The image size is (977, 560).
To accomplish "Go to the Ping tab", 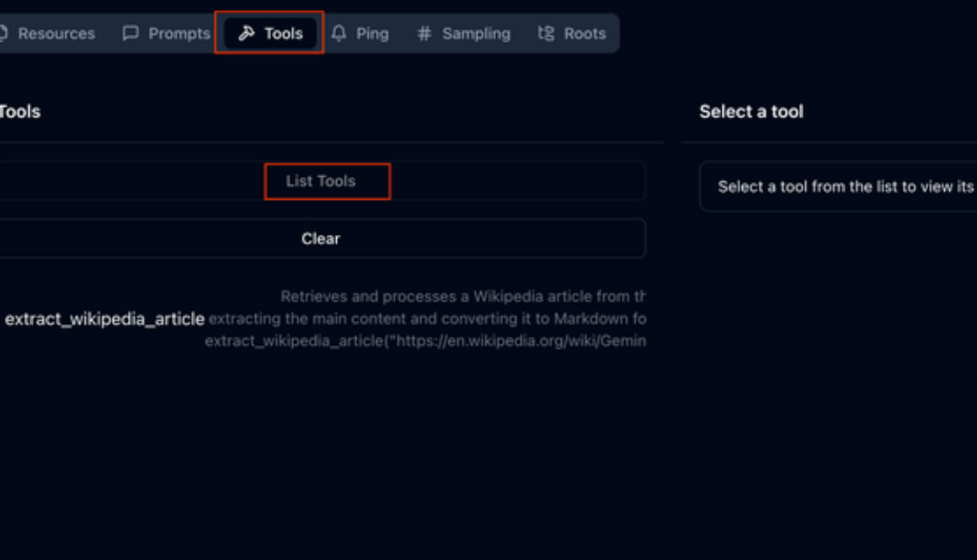I will [371, 34].
